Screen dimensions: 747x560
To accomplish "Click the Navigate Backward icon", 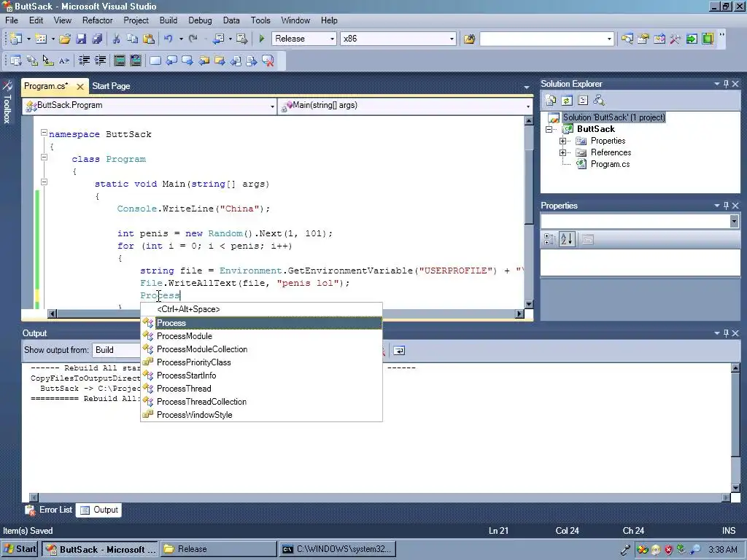I will tap(218, 39).
